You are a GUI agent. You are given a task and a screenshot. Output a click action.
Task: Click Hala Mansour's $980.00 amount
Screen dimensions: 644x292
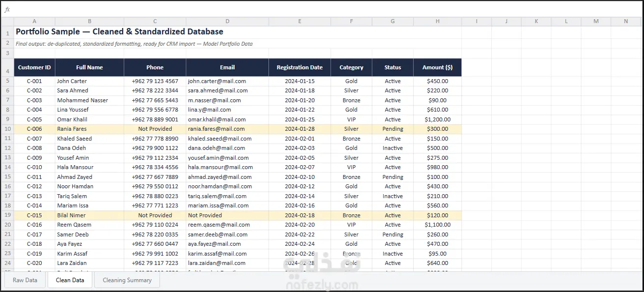pos(437,167)
